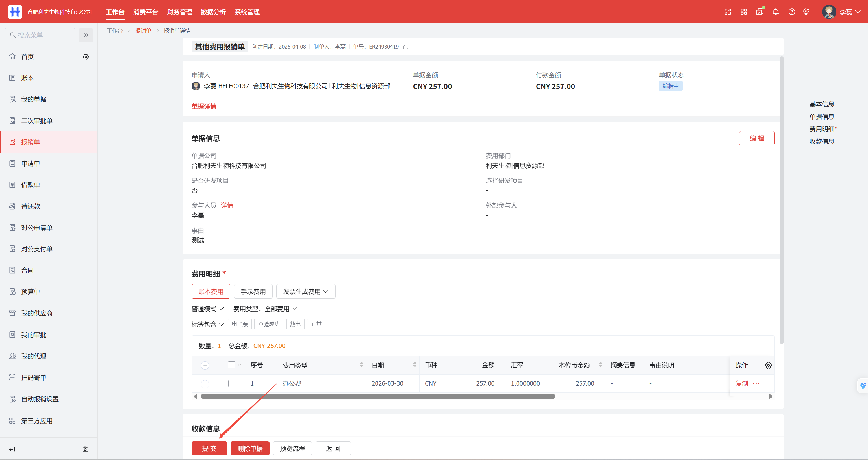Click 详情 link beside 参与人员

(227, 205)
